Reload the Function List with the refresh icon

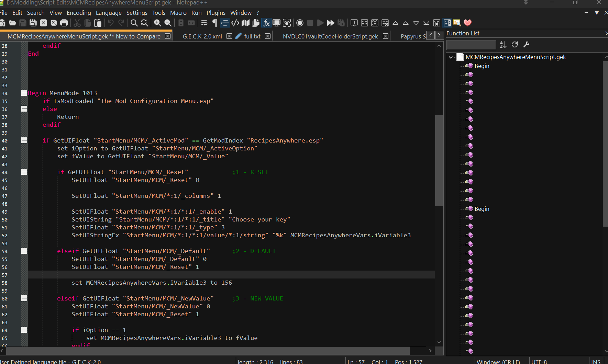tap(515, 45)
